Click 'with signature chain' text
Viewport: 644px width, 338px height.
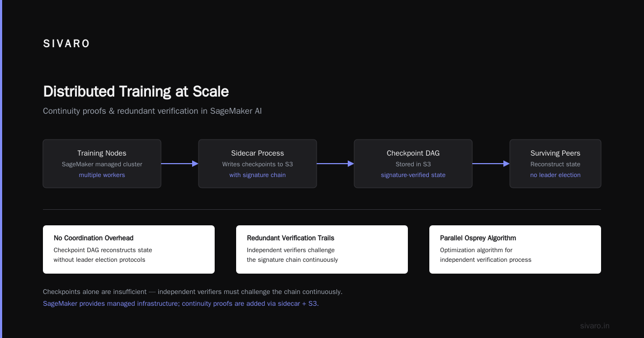pos(258,175)
